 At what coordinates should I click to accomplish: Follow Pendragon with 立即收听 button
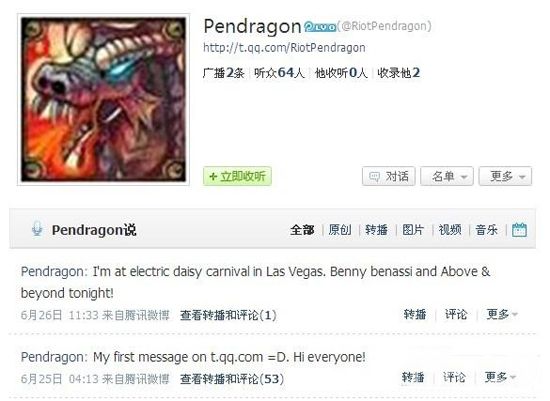click(x=237, y=176)
